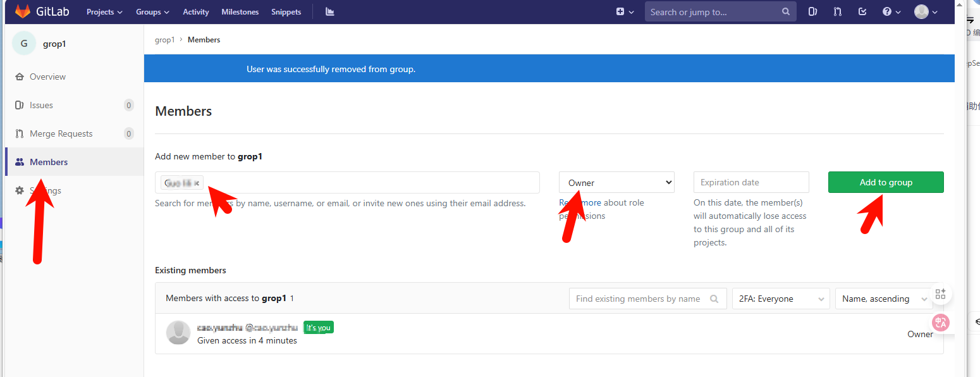Click search icon in existing members field
Screen dimensions: 980x377
pos(714,299)
